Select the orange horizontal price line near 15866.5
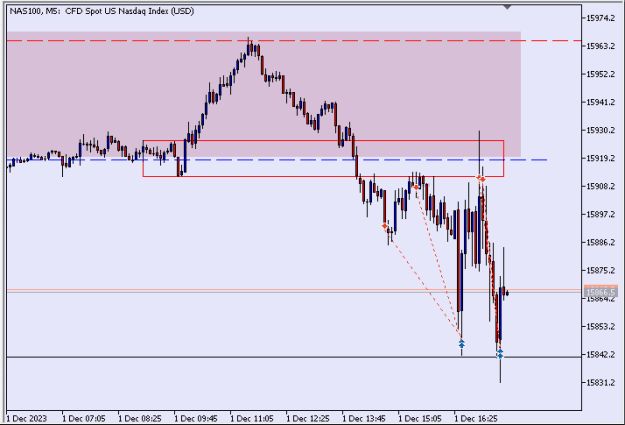This screenshot has width=625, height=425. (294, 289)
